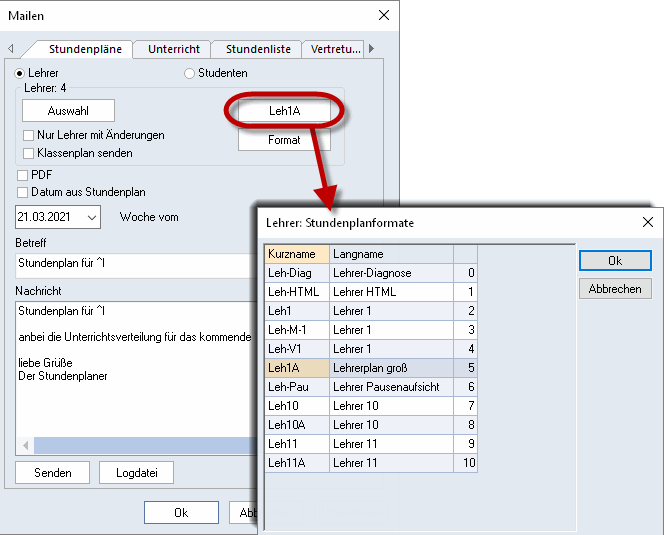Click the Betreff input field
664x535 pixels.
click(x=136, y=266)
